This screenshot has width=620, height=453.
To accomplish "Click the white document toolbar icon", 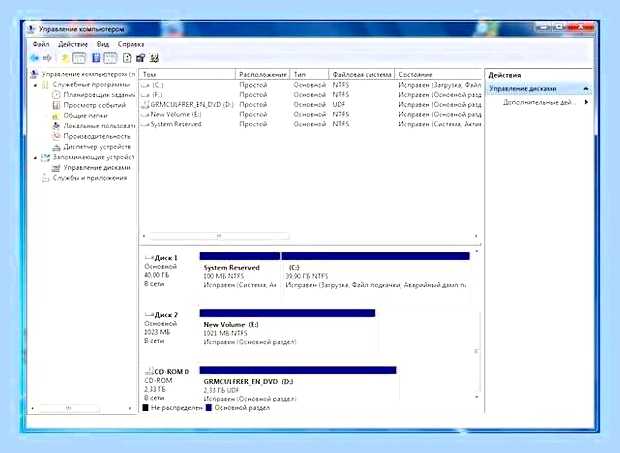I will tap(127, 58).
